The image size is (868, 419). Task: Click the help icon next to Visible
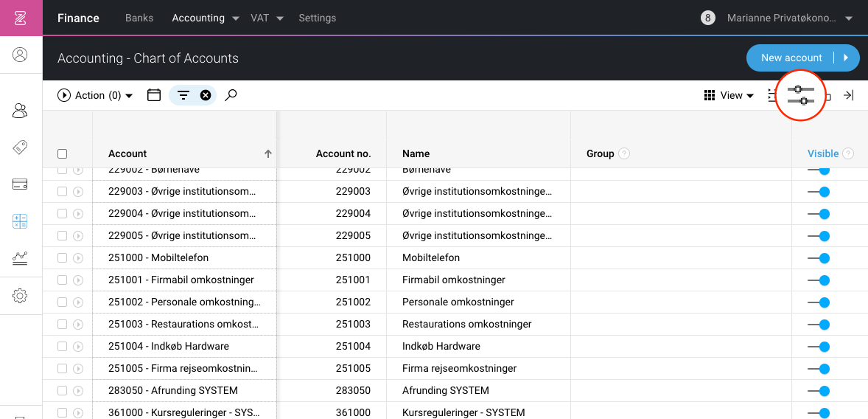[848, 153]
